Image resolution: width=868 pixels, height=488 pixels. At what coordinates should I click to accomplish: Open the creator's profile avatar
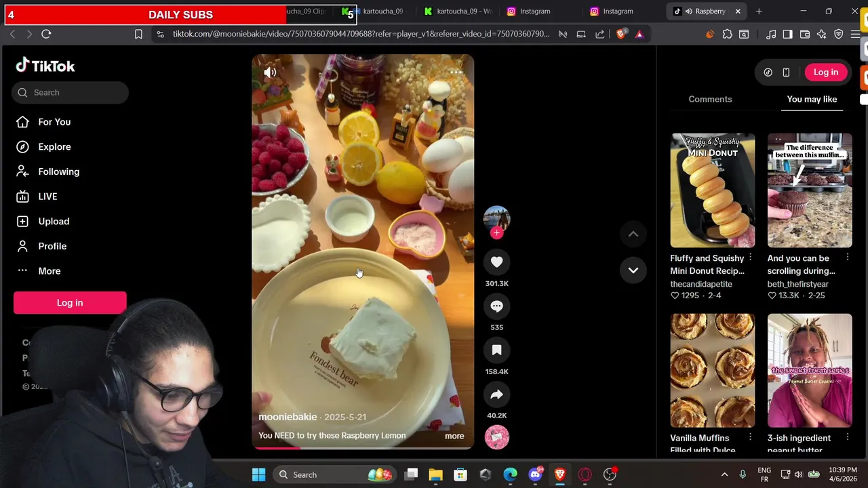[496, 218]
